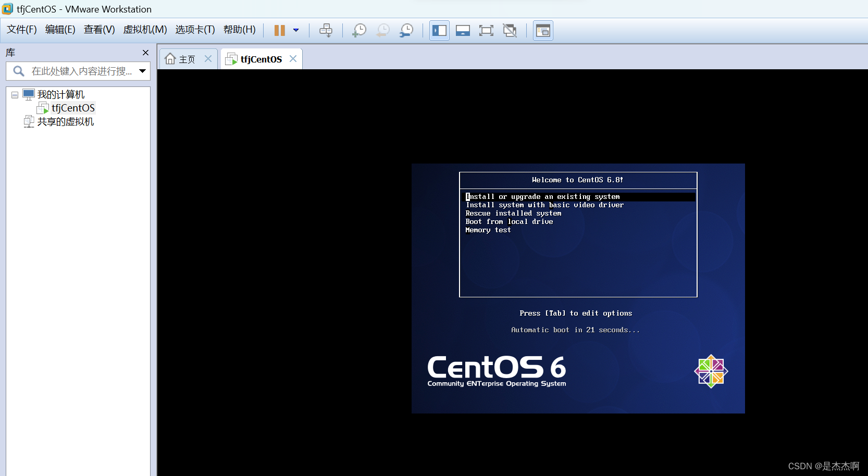
Task: Take a snapshot of the virtual machine
Action: [x=358, y=30]
